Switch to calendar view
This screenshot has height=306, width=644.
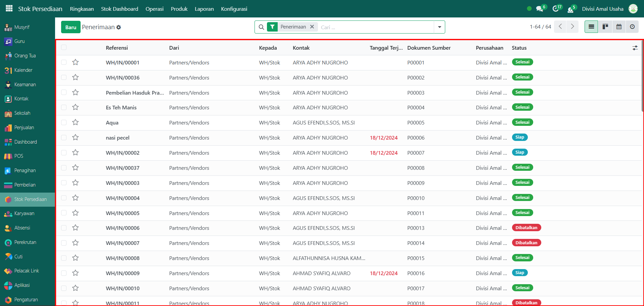[619, 27]
